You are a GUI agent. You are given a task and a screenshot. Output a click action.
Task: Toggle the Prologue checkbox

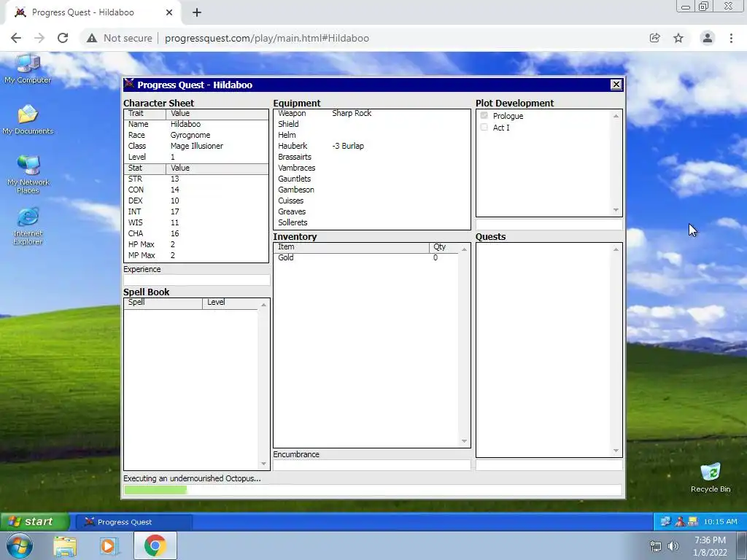[484, 116]
